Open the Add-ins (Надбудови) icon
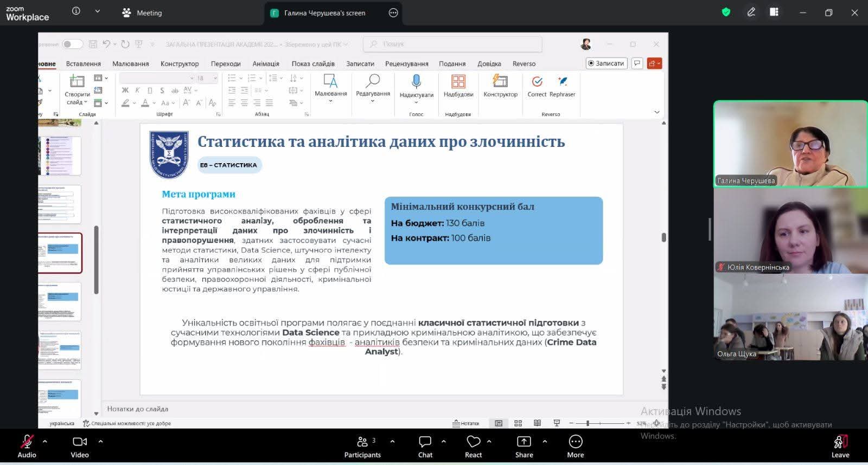The width and height of the screenshot is (868, 465). [458, 82]
